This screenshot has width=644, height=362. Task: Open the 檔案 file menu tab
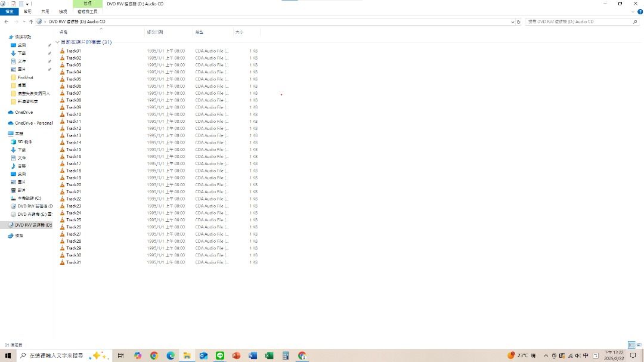click(10, 11)
